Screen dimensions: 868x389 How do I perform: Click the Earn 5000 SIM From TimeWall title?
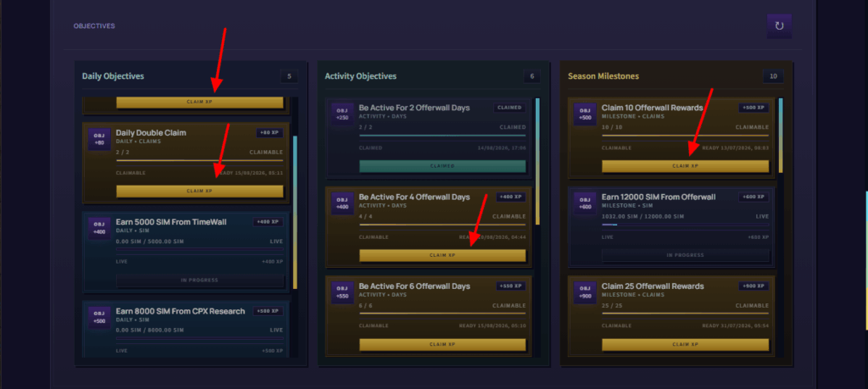pyautogui.click(x=171, y=222)
